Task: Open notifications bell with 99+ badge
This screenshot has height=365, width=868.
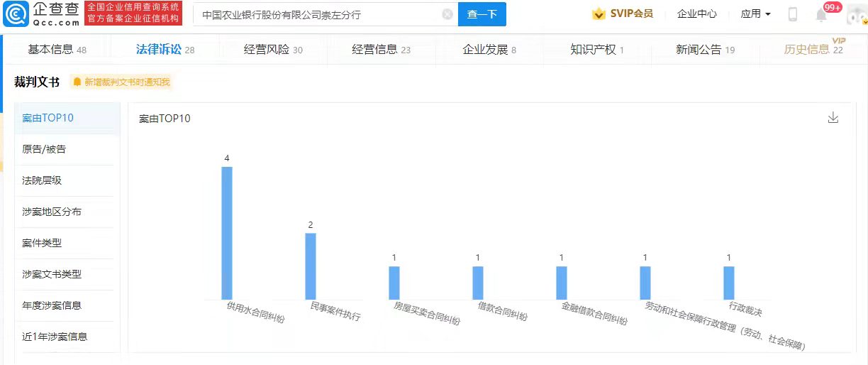Action: (822, 14)
